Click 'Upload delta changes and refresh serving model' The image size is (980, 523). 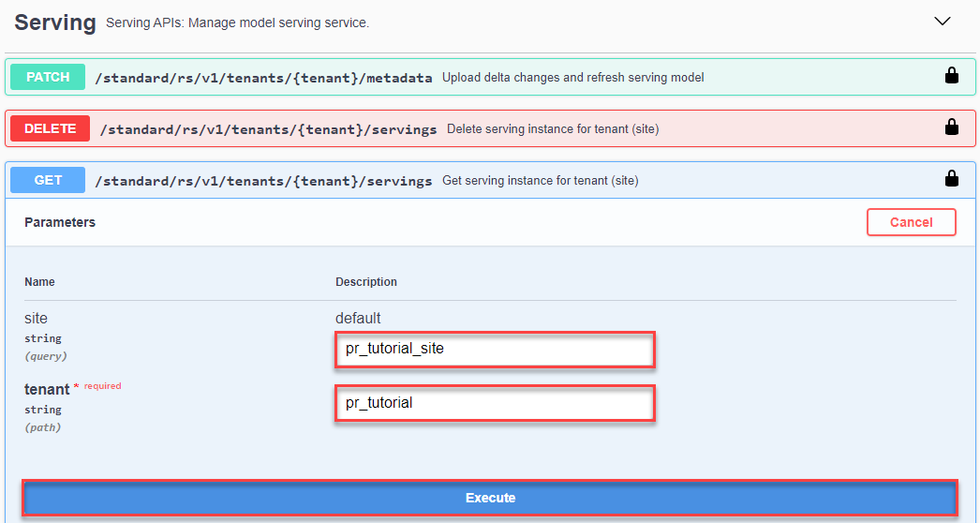click(x=573, y=78)
